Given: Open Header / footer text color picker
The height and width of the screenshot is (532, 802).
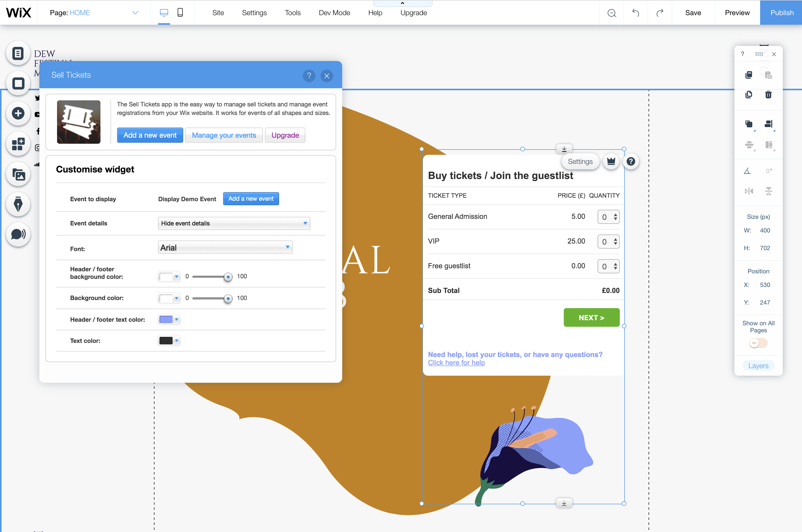Looking at the screenshot, I should coord(169,320).
